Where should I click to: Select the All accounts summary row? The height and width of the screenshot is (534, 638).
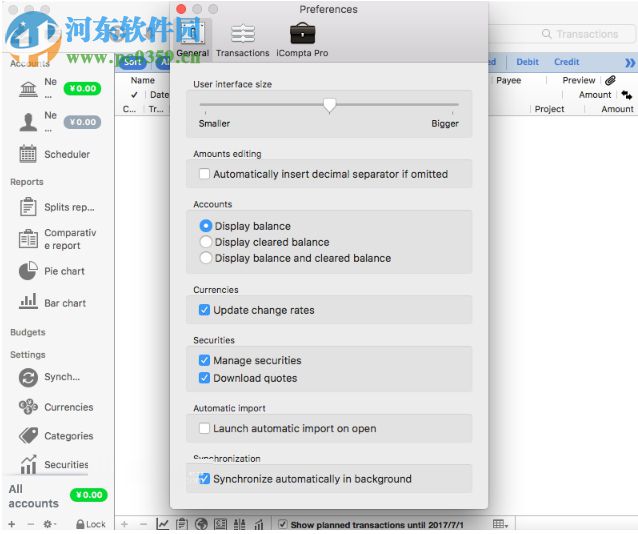pos(57,496)
